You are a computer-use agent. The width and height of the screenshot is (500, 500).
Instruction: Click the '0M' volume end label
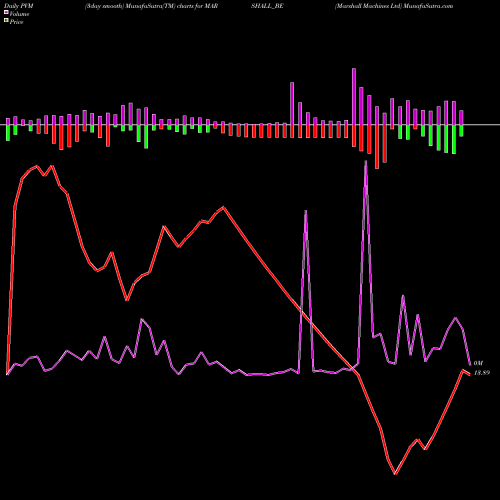[x=478, y=363]
